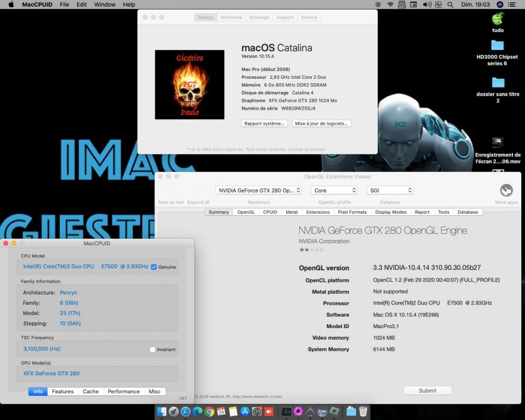This screenshot has width=525, height=420.
Task: Switch to the Support tab in About window
Action: click(x=285, y=17)
